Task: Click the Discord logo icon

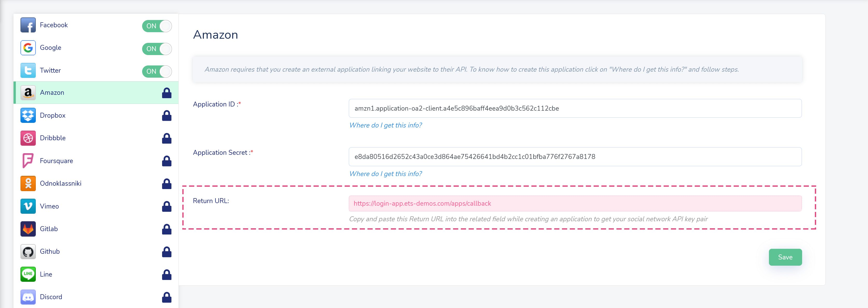Action: 28,297
